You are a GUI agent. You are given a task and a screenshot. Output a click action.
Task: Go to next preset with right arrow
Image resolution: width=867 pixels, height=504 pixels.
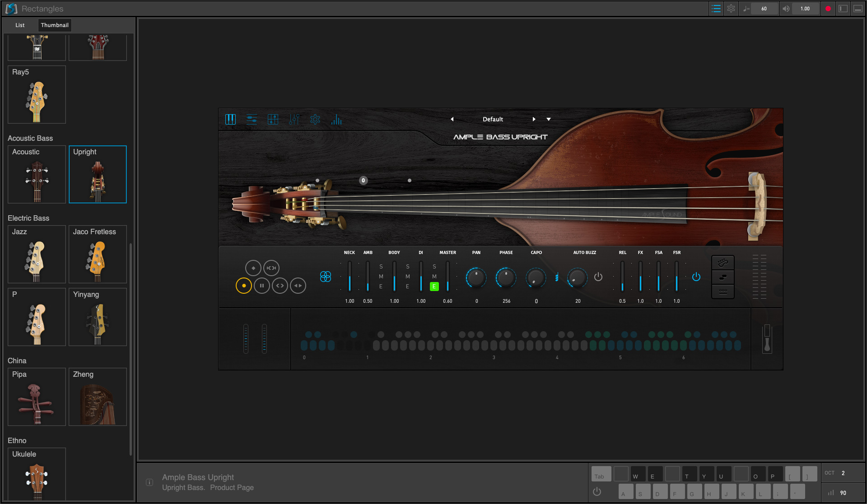[534, 119]
